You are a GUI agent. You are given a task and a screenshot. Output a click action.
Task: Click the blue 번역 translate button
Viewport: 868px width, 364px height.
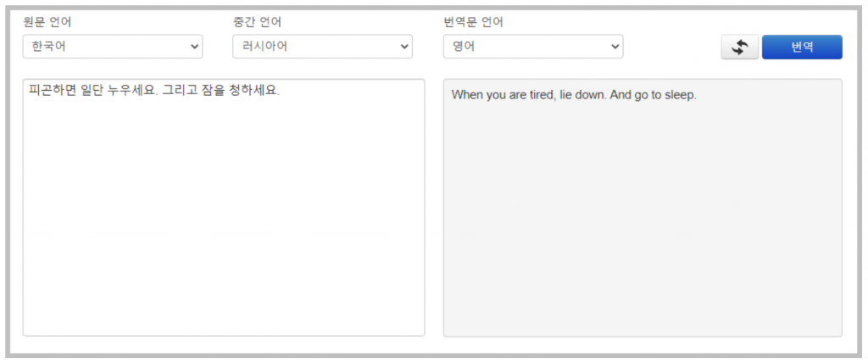click(x=802, y=48)
